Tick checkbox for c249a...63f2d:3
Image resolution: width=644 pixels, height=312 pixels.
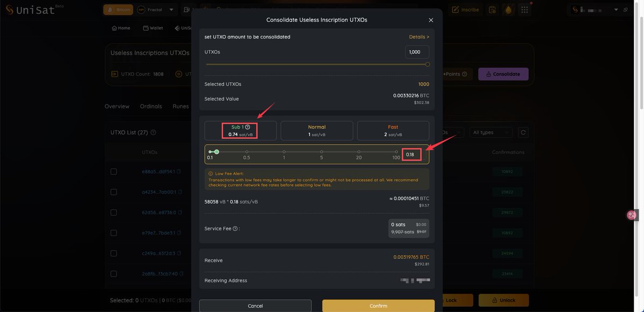tap(114, 253)
